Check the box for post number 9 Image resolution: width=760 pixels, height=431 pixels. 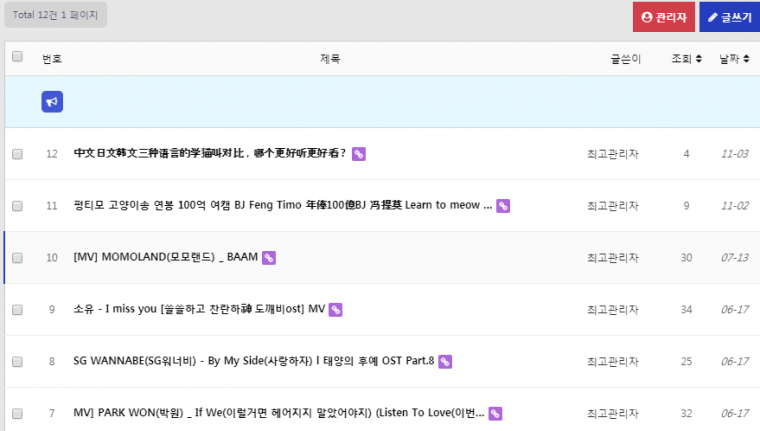17,310
